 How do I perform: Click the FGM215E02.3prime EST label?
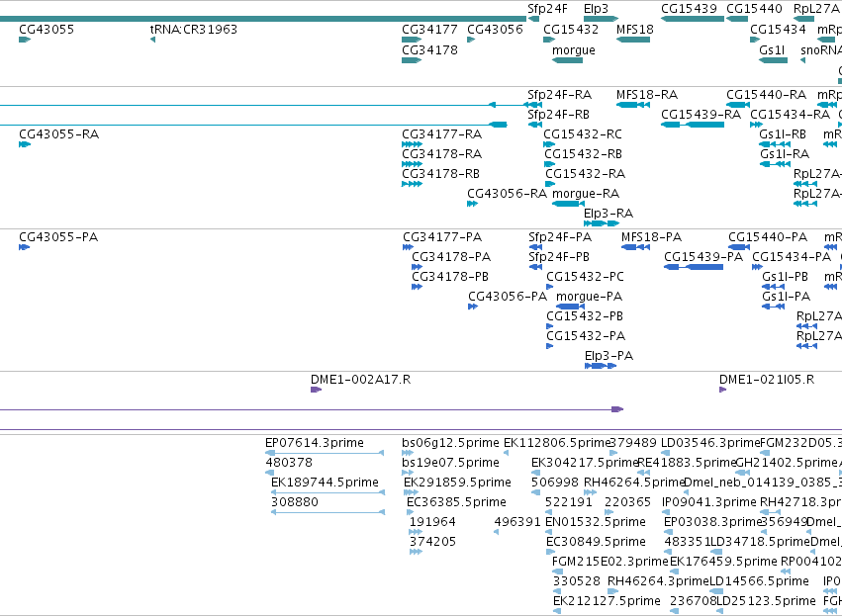click(x=610, y=562)
